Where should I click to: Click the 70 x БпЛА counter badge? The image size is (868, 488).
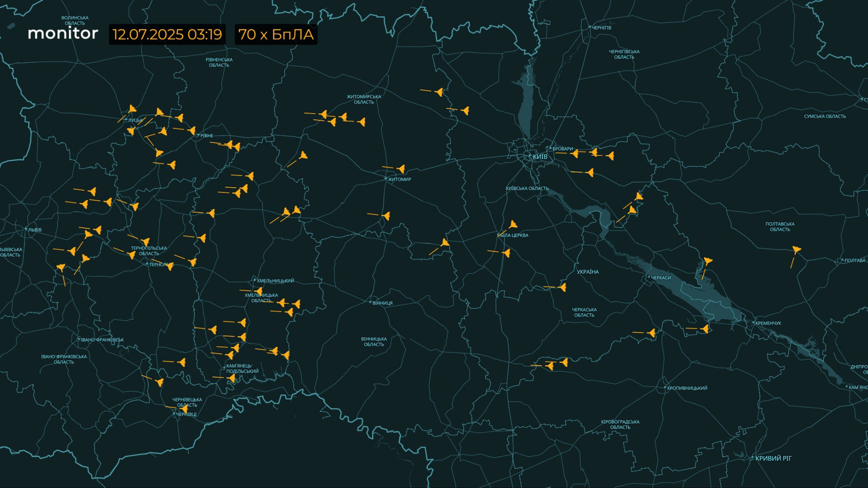pyautogui.click(x=276, y=34)
